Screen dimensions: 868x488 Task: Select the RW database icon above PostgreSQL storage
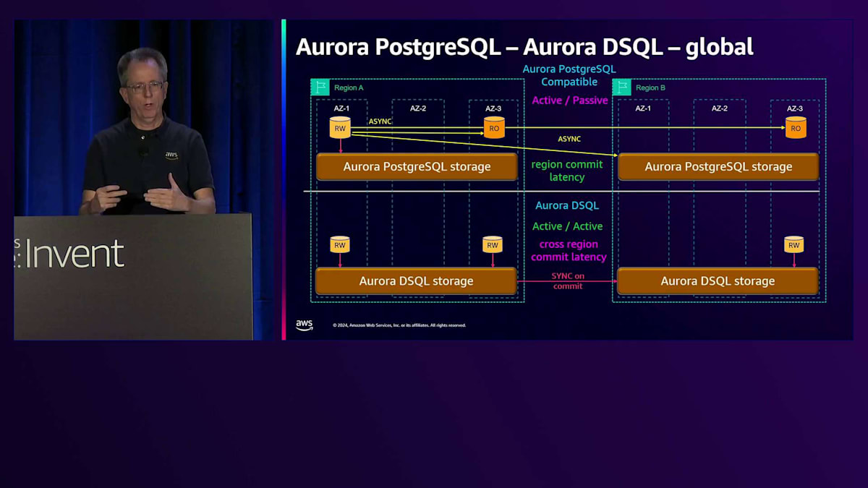tap(340, 127)
